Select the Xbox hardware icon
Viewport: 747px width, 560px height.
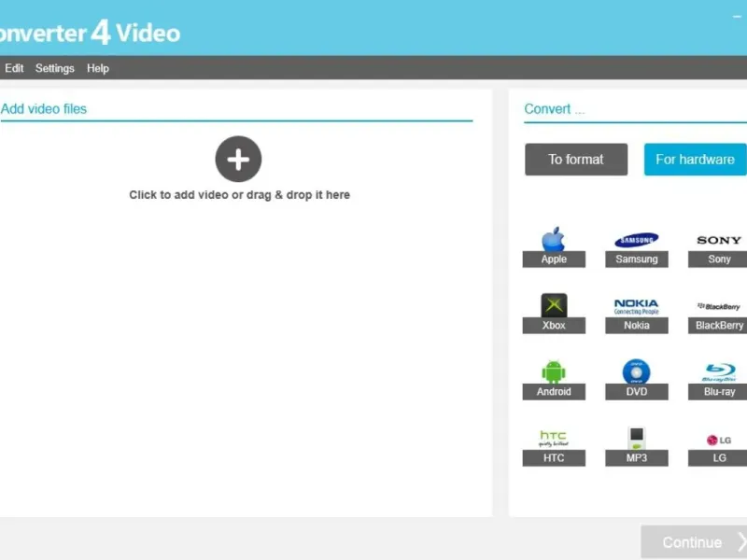(554, 313)
